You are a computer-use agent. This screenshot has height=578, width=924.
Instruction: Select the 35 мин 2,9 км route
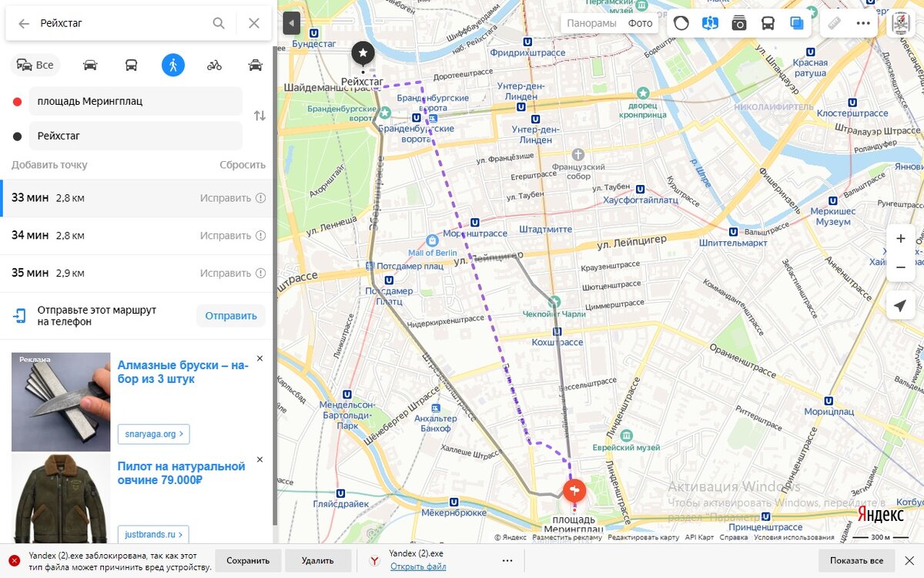[138, 274]
